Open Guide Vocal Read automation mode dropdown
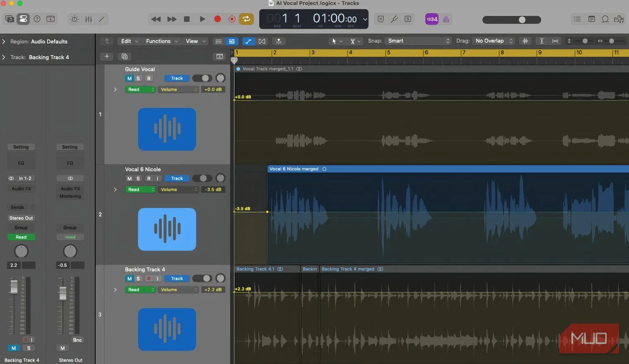This screenshot has height=364, width=629. coord(140,89)
